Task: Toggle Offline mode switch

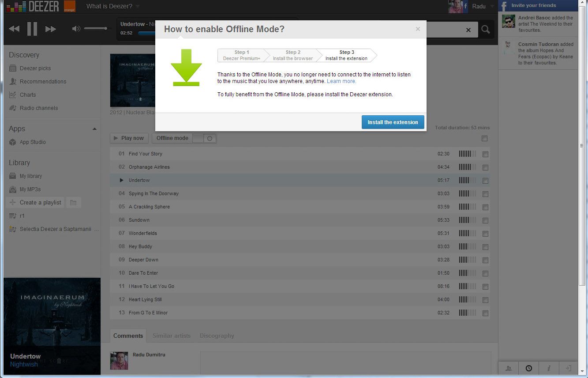Action: [x=204, y=138]
